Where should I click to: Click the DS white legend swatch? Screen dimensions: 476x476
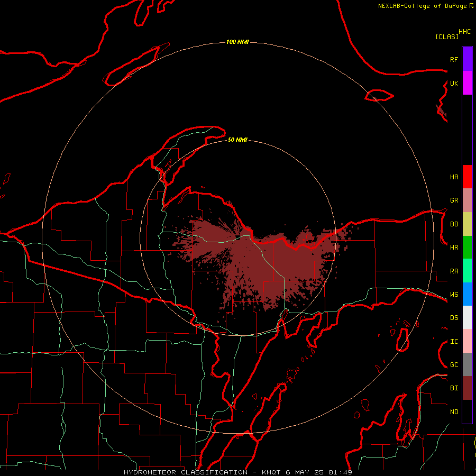coord(467,317)
